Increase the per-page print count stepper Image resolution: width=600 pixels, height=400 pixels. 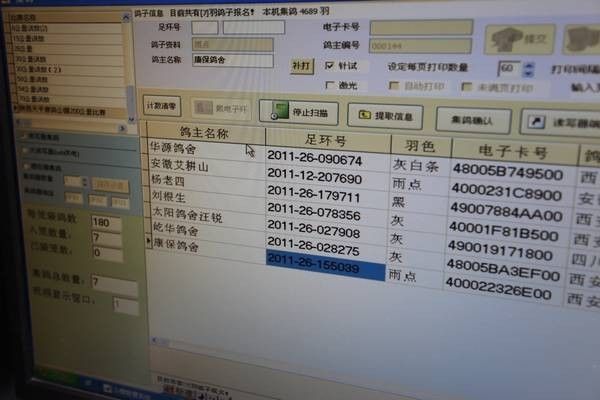529,65
